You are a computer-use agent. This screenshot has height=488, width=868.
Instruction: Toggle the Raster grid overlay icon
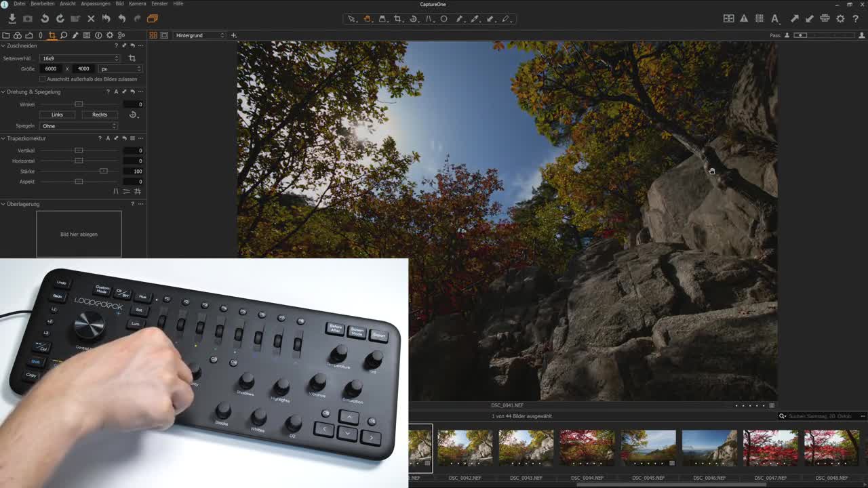pos(760,18)
